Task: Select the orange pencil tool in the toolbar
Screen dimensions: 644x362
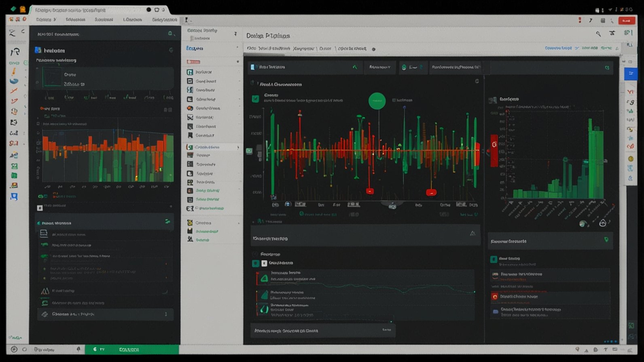Action: click(x=14, y=72)
